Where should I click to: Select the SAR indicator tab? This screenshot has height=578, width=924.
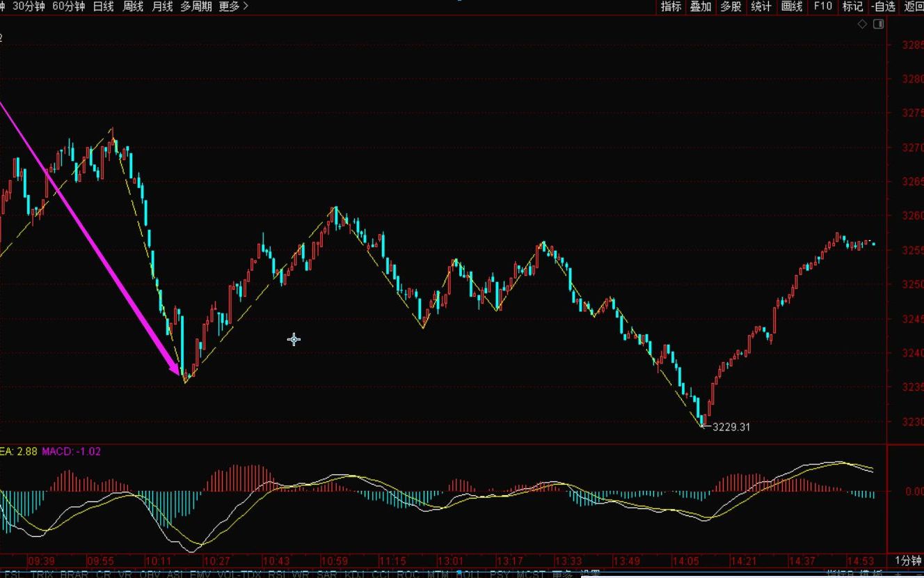[327, 575]
